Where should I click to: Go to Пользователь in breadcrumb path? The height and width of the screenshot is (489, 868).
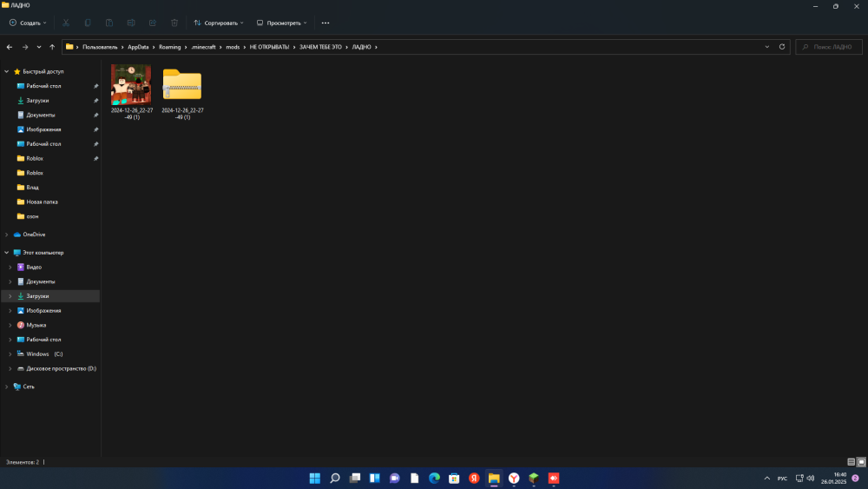click(100, 47)
